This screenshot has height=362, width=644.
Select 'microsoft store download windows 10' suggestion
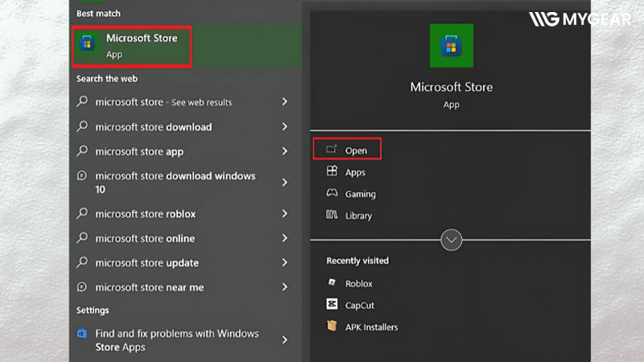(175, 183)
